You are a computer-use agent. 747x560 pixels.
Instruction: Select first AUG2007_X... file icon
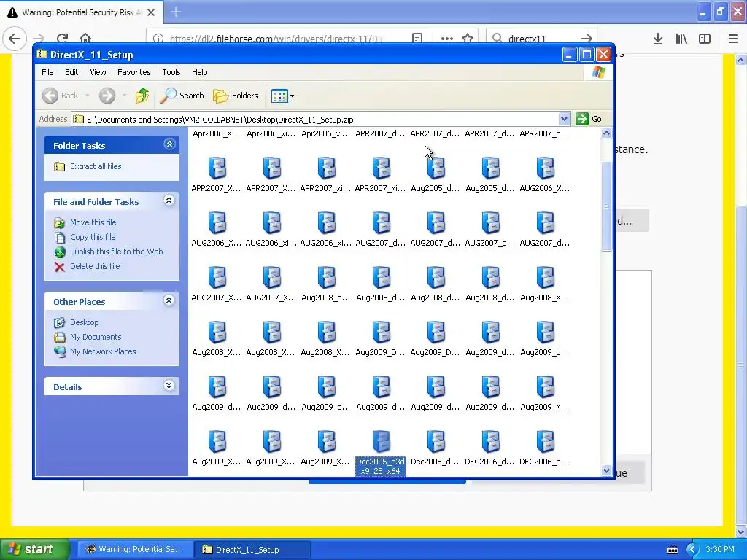coord(217,278)
